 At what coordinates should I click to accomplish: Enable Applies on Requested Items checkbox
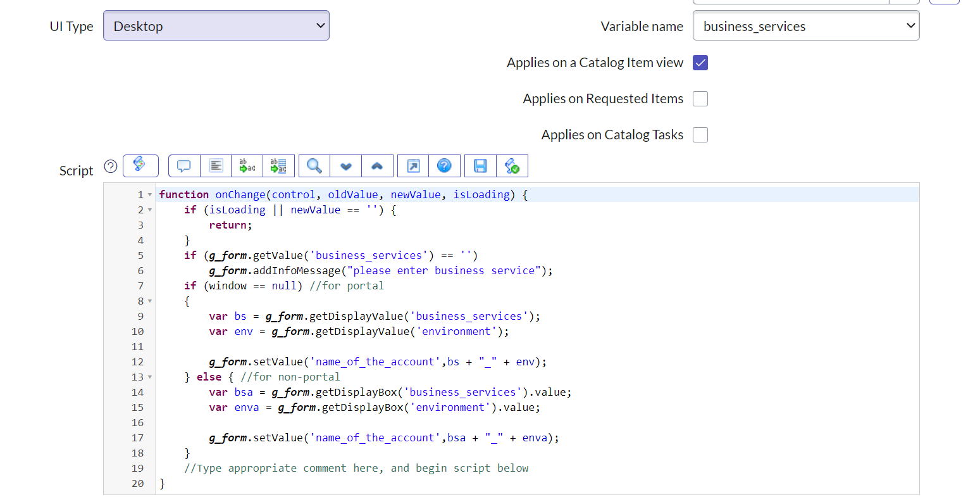click(700, 99)
